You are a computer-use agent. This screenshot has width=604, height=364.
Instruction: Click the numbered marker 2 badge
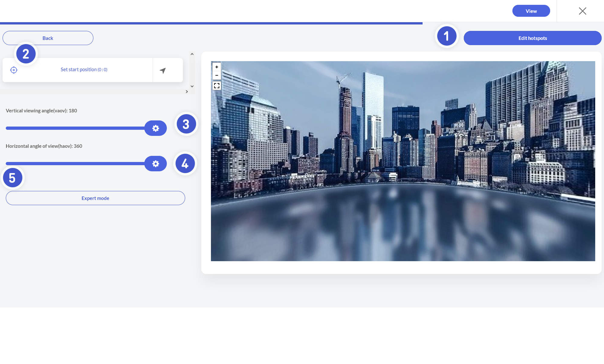(26, 54)
